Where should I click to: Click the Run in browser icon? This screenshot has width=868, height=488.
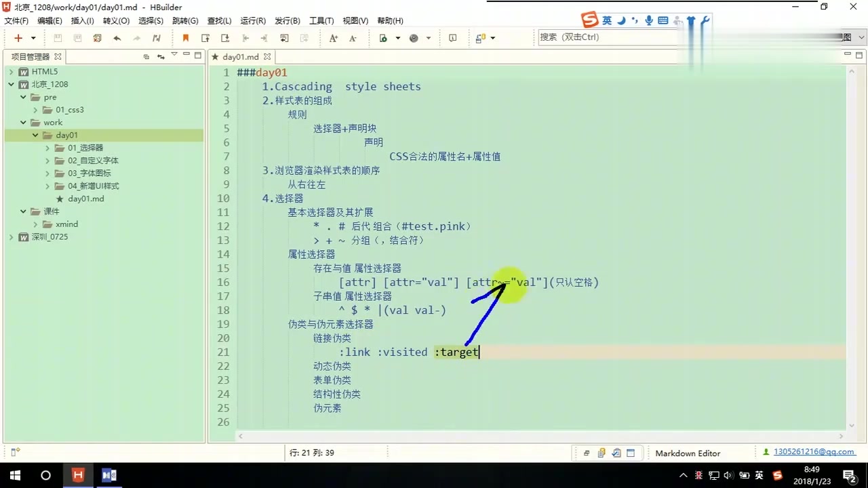414,38
